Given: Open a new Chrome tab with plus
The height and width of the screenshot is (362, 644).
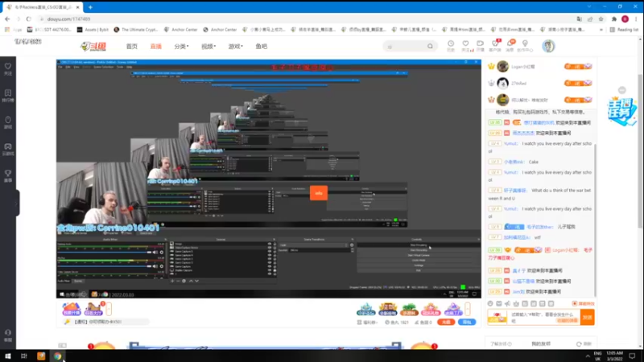Looking at the screenshot, I should pyautogui.click(x=90, y=7).
